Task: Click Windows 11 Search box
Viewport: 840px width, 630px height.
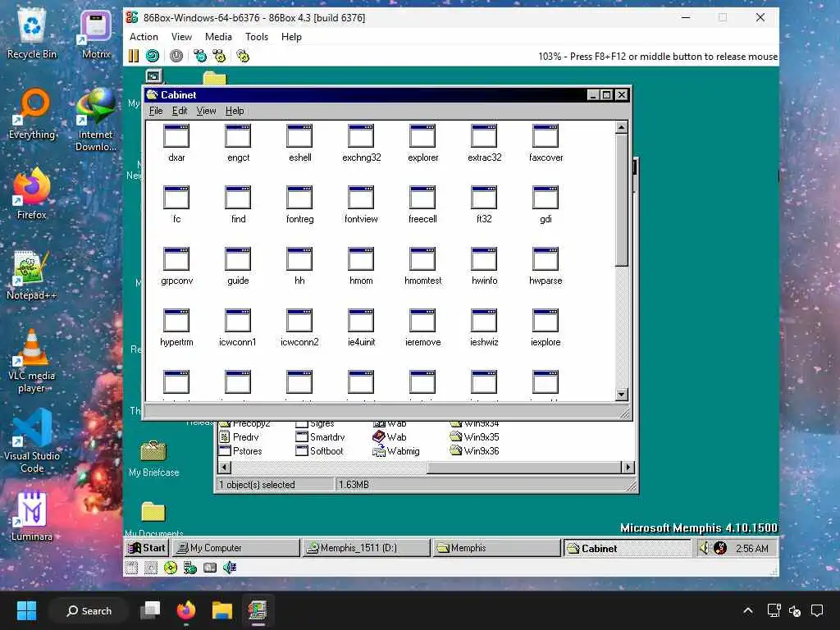Action: (x=89, y=610)
